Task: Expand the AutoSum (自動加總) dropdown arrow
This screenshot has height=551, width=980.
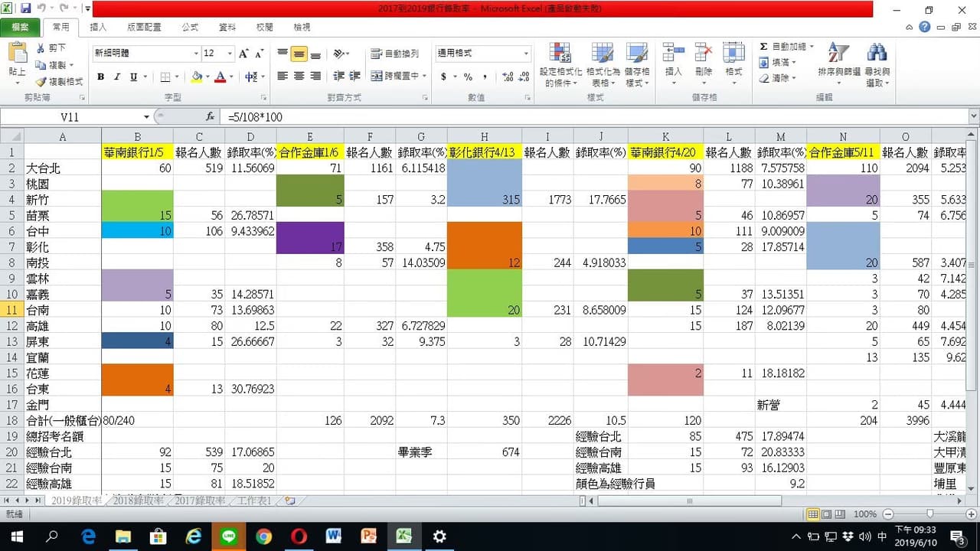Action: pyautogui.click(x=812, y=47)
